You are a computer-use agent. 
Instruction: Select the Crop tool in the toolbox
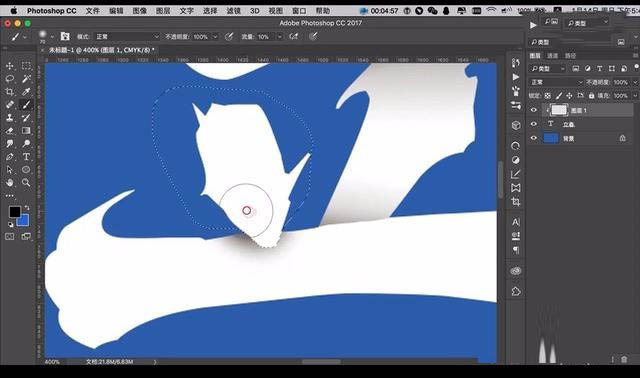pos(10,91)
